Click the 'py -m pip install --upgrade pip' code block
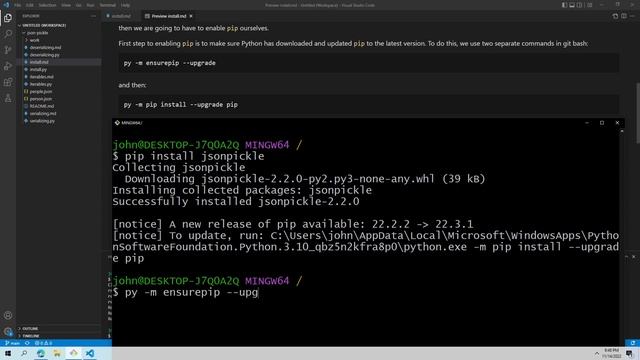 point(369,104)
